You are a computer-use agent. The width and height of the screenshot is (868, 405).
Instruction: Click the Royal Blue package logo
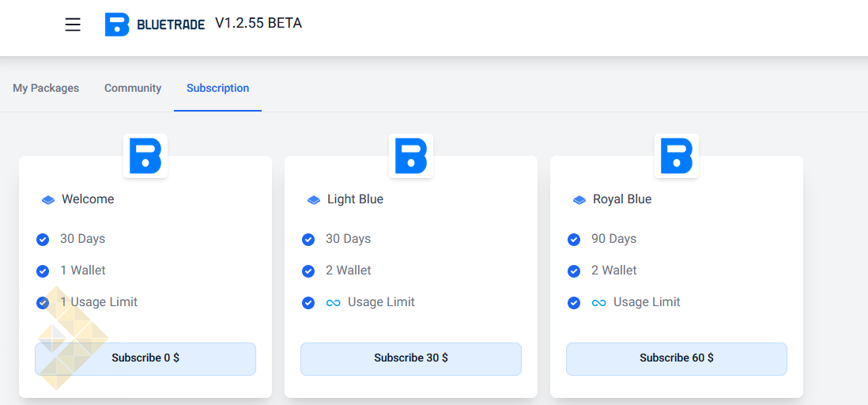677,156
